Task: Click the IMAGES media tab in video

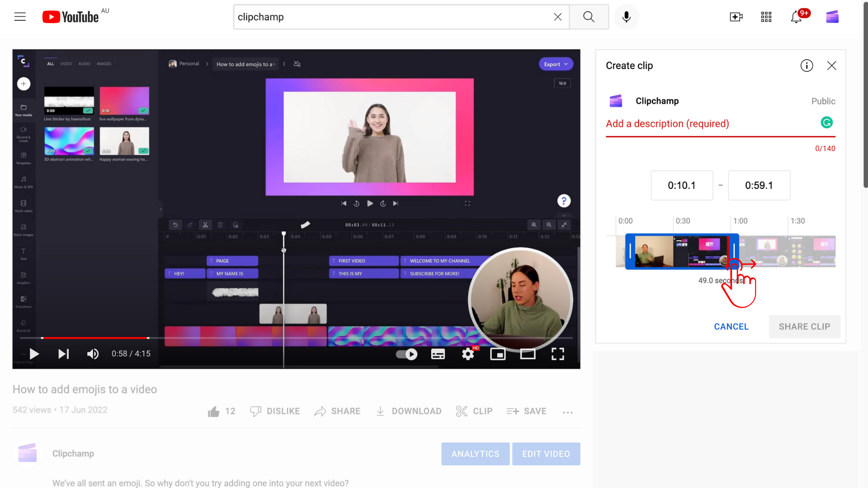Action: (104, 64)
